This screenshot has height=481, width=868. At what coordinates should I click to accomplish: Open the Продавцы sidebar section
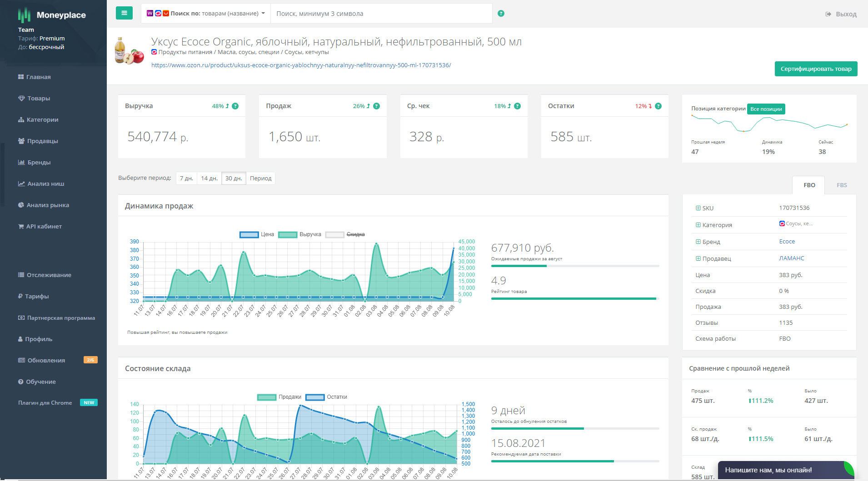tap(42, 141)
